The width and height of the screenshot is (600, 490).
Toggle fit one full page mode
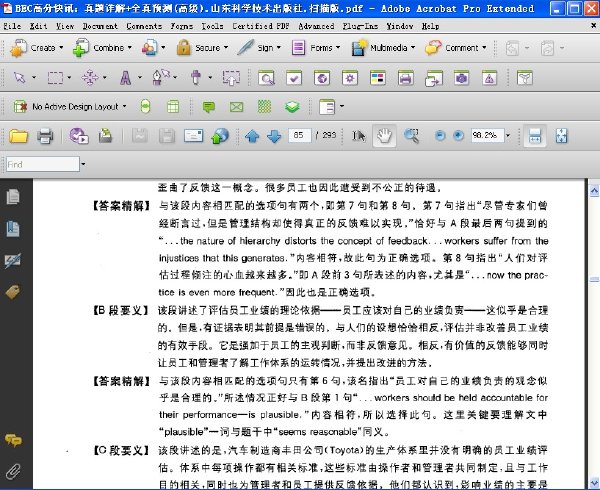(561, 136)
